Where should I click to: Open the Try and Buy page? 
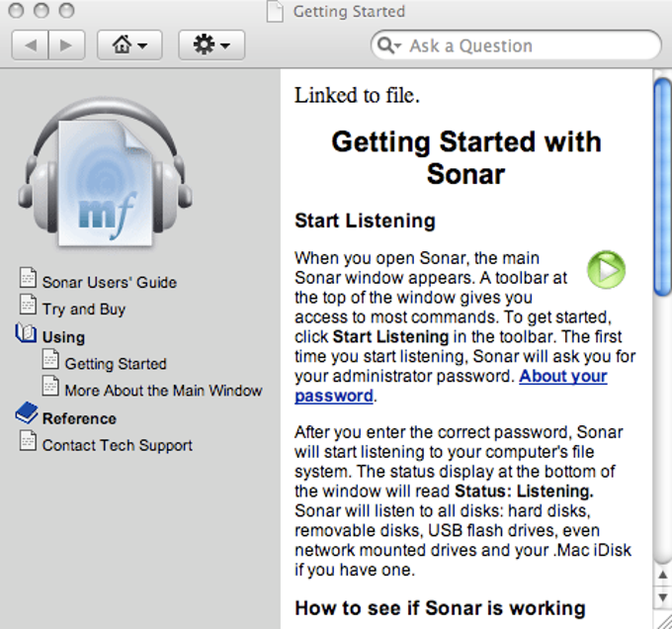pyautogui.click(x=84, y=310)
